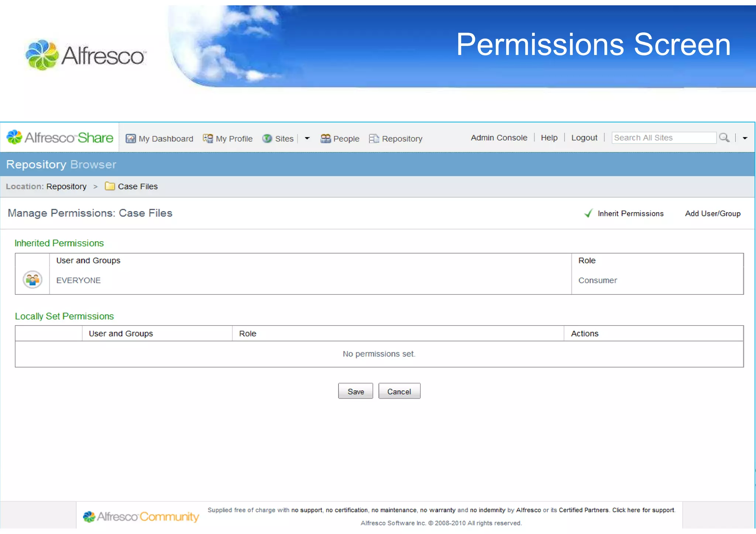Viewport: 756px width, 534px height.
Task: Cancel permission changes
Action: (399, 391)
